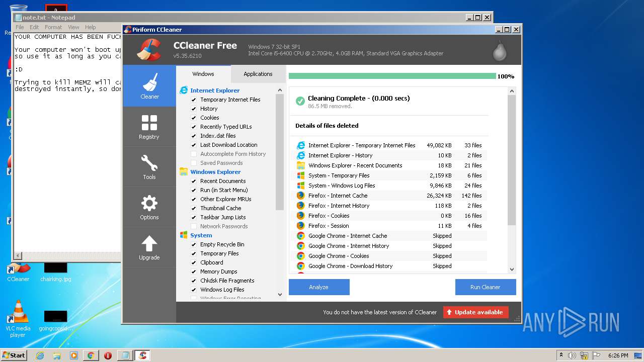Uncheck Temporary Internet Files

194,100
